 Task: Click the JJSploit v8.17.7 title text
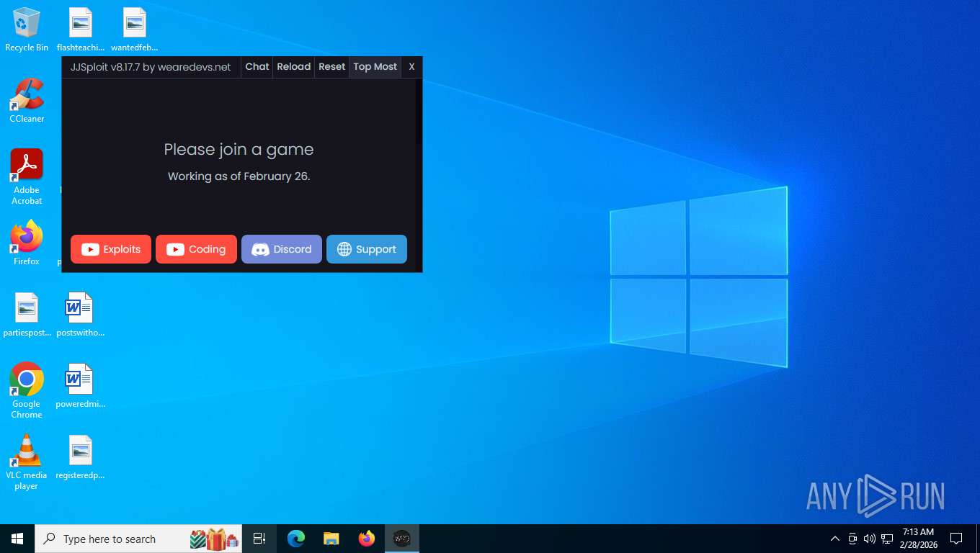[x=151, y=67]
